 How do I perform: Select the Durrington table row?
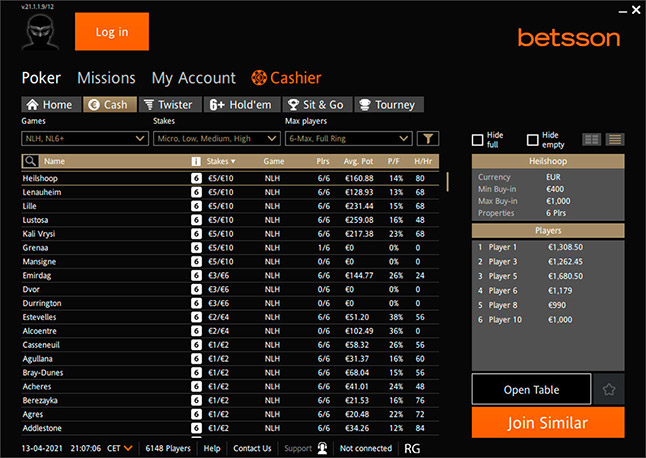tap(230, 303)
